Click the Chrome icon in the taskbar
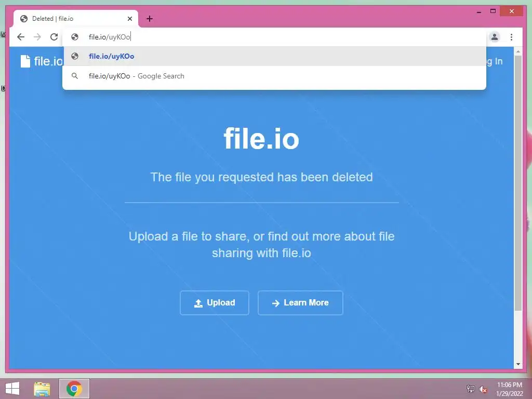Screen dimensions: 532x399 [74, 389]
